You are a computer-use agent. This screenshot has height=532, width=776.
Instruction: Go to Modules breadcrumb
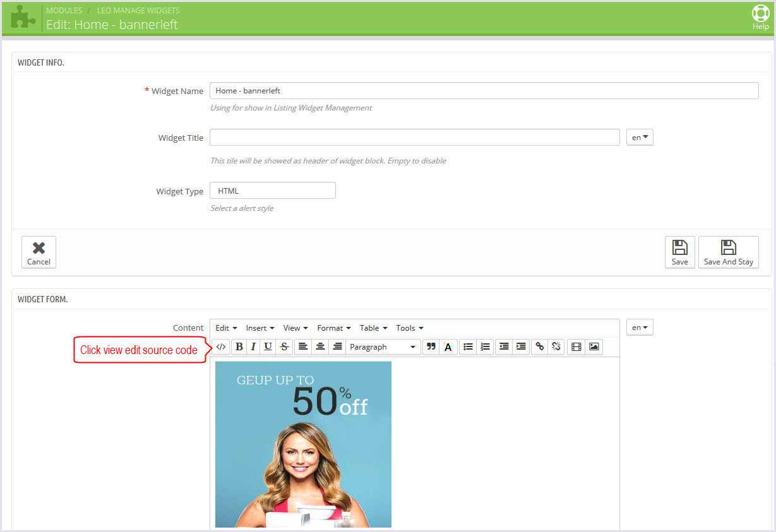tap(64, 11)
